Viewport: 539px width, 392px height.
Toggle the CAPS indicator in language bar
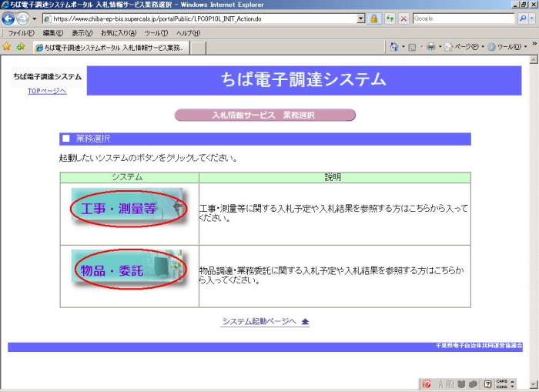pos(501,381)
